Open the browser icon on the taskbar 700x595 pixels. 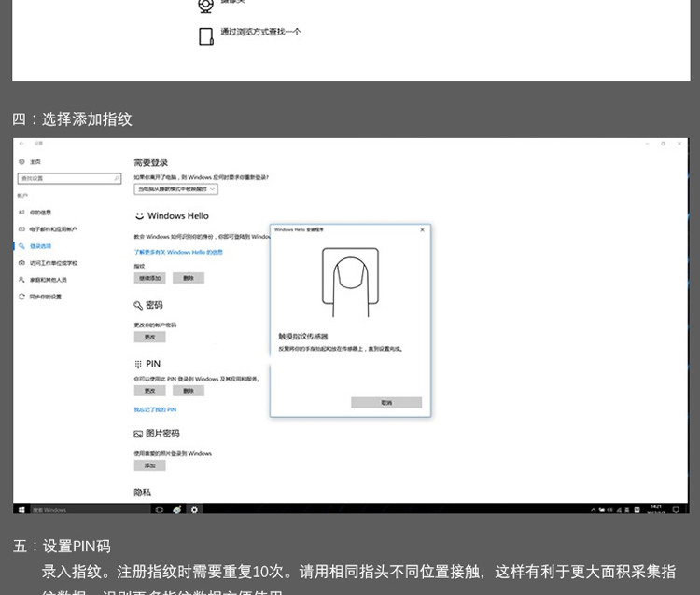177,509
